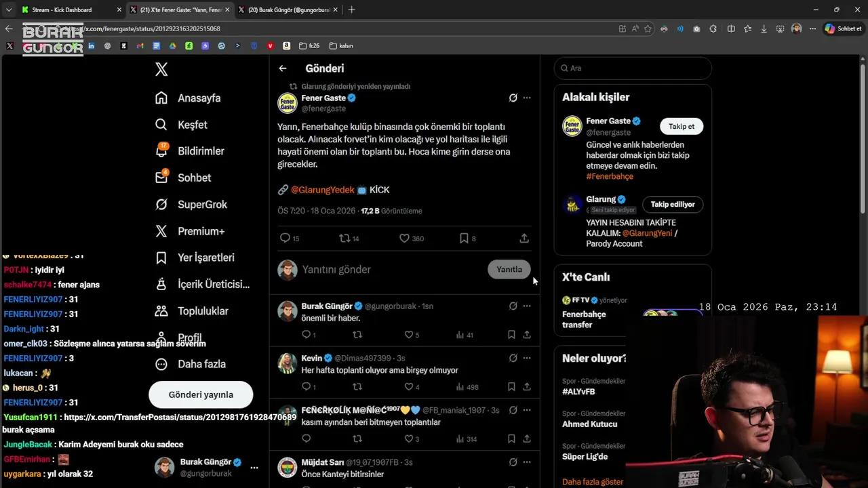
Task: Switch to Stream - Kick Dashboard tab
Action: (x=70, y=9)
